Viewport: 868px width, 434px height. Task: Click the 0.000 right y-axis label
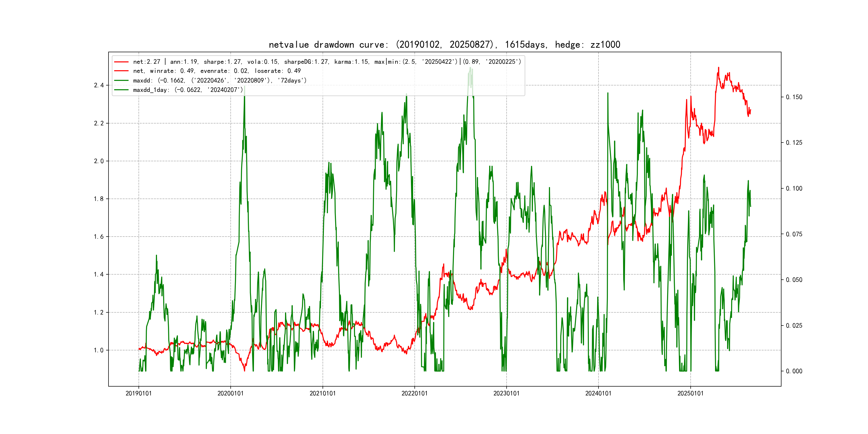point(794,371)
